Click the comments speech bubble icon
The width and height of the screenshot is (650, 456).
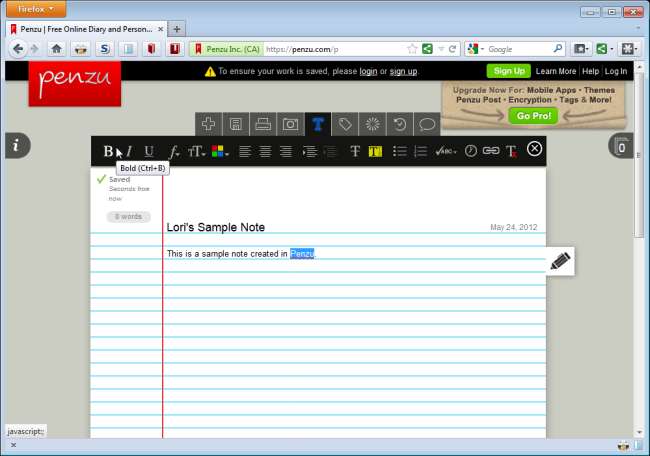427,124
